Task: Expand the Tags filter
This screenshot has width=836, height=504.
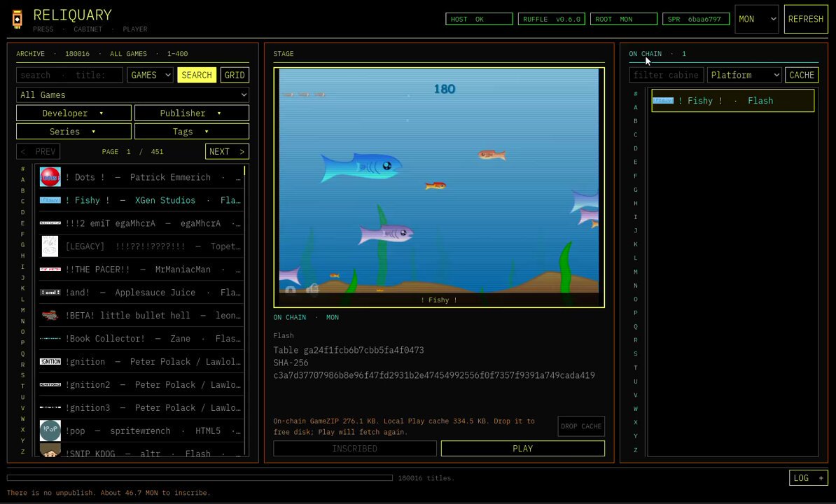Action: pyautogui.click(x=192, y=132)
